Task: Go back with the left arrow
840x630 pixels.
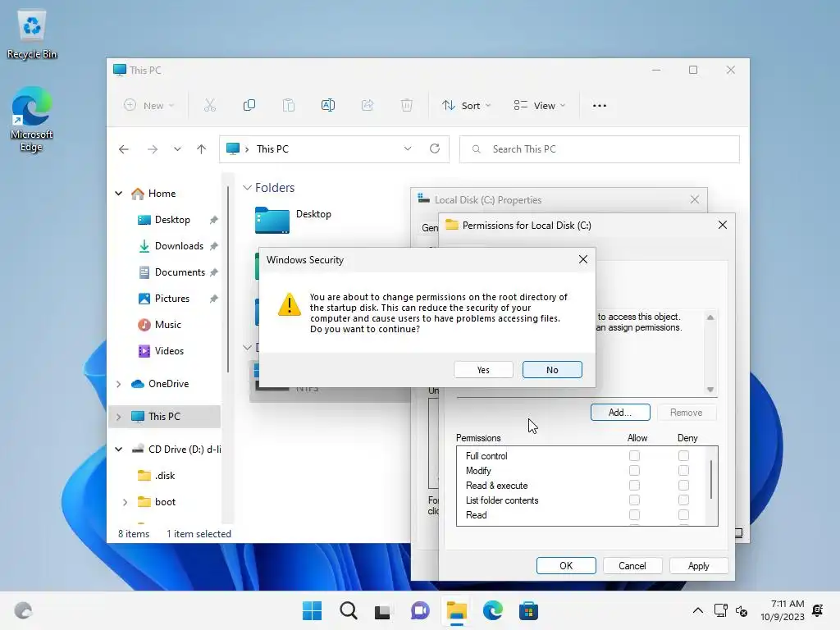Action: pos(124,149)
